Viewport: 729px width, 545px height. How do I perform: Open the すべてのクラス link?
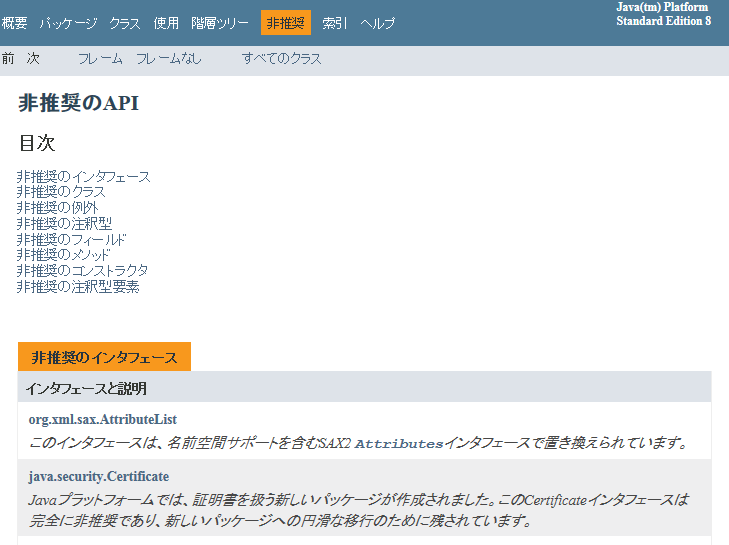click(x=281, y=59)
